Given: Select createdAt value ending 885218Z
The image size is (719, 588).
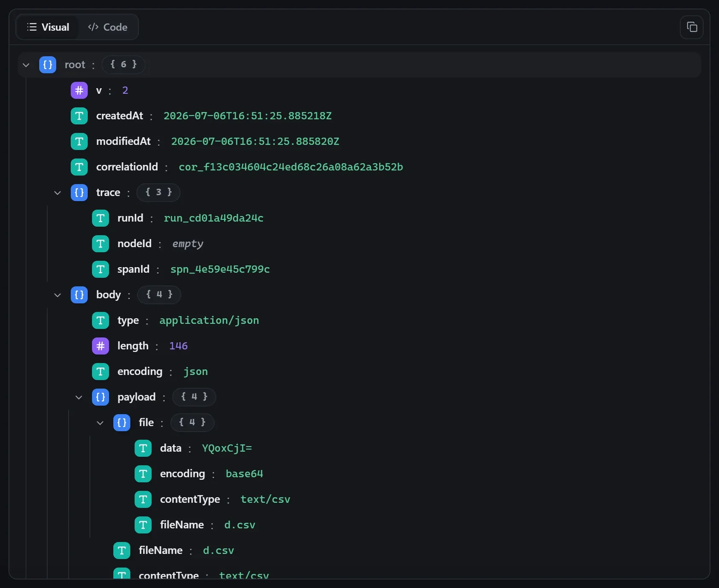Looking at the screenshot, I should 247,116.
